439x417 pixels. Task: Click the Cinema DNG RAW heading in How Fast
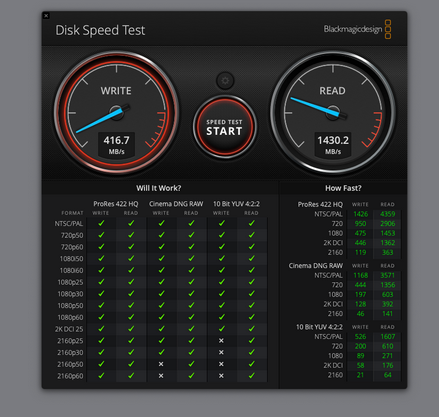pos(315,266)
